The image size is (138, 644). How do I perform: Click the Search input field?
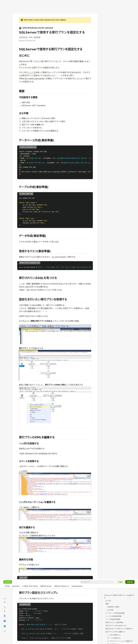(x=97, y=582)
